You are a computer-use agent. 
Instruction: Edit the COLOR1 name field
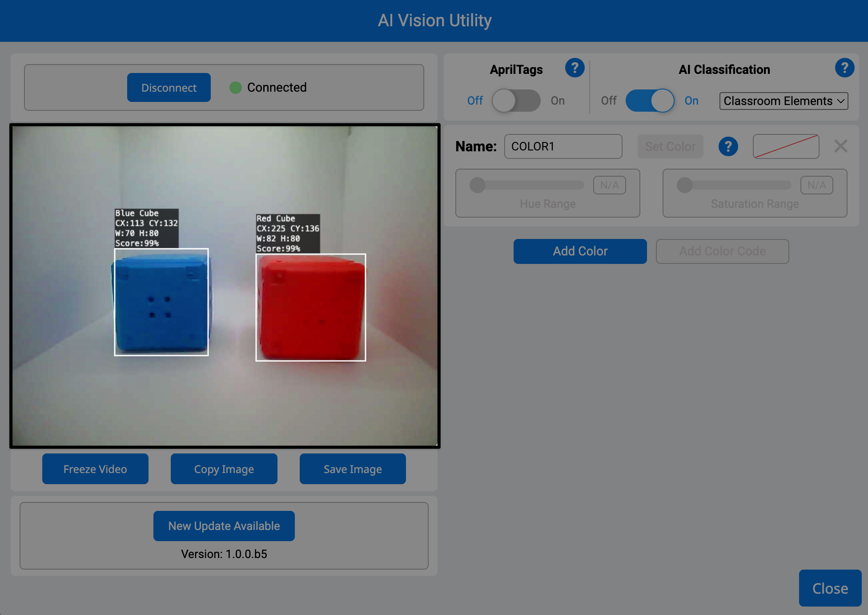[x=563, y=146]
